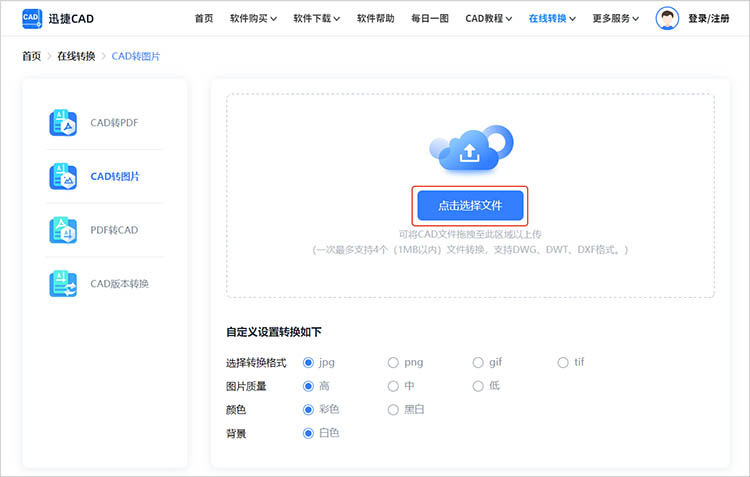Click the 迅捷CAD logo icon
This screenshot has width=750, height=477.
32,19
